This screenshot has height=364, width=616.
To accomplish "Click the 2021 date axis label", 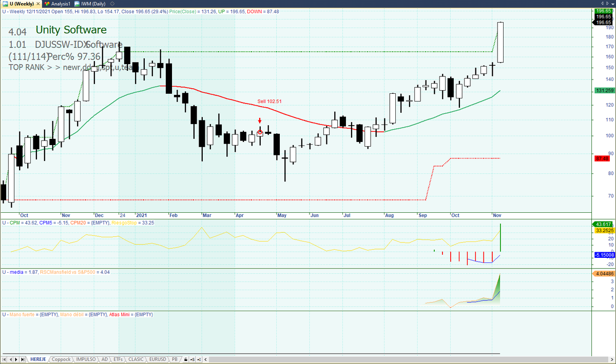I will 142,215.
